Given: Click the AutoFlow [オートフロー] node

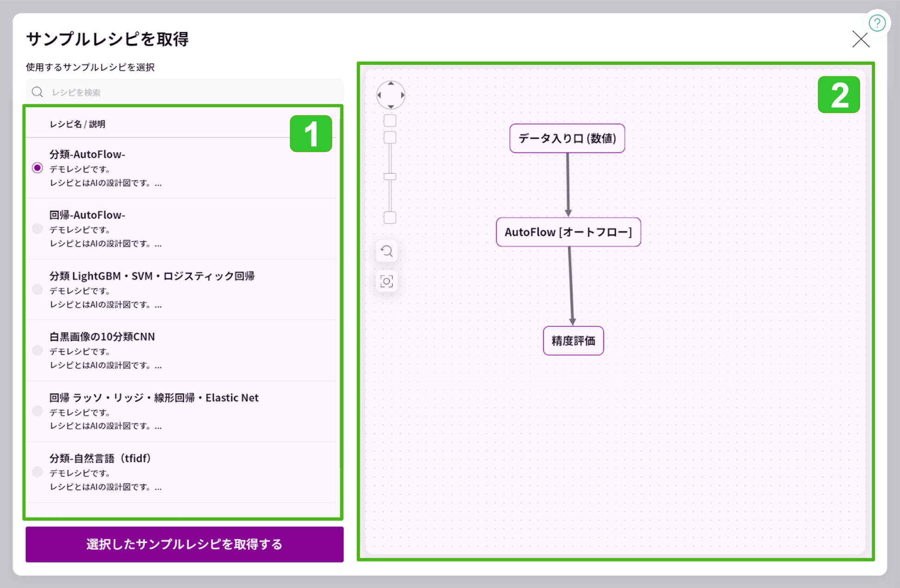Looking at the screenshot, I should (x=568, y=232).
